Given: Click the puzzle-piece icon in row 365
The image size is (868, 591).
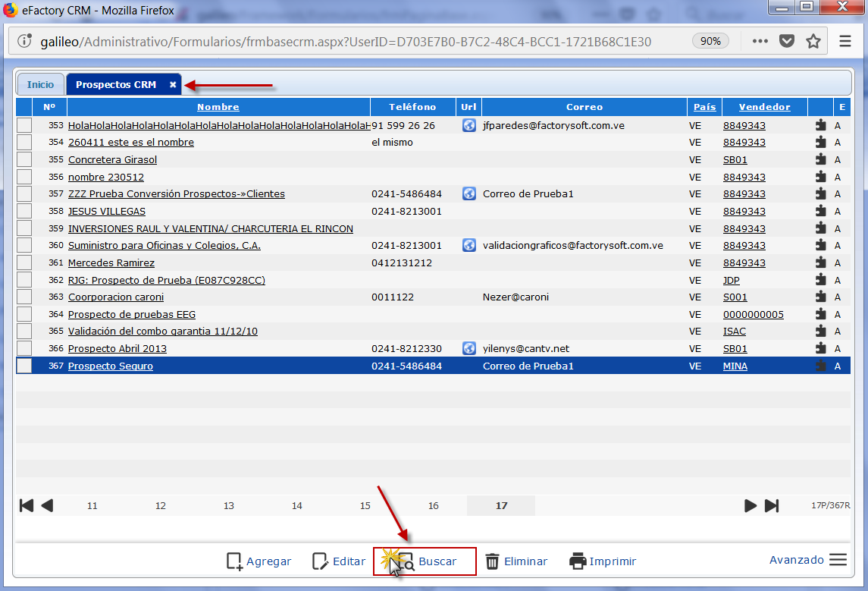Looking at the screenshot, I should tap(820, 332).
